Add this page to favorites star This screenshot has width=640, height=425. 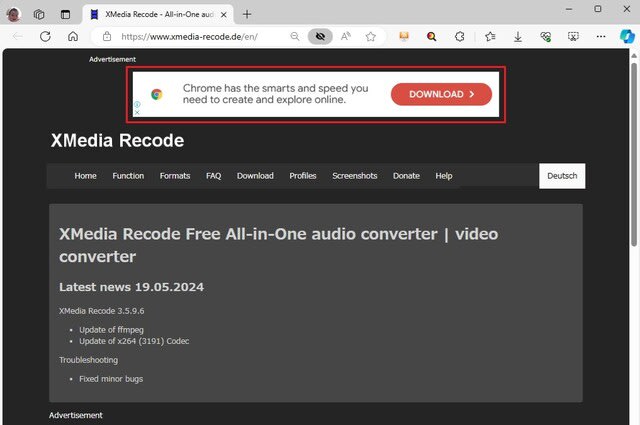point(371,37)
